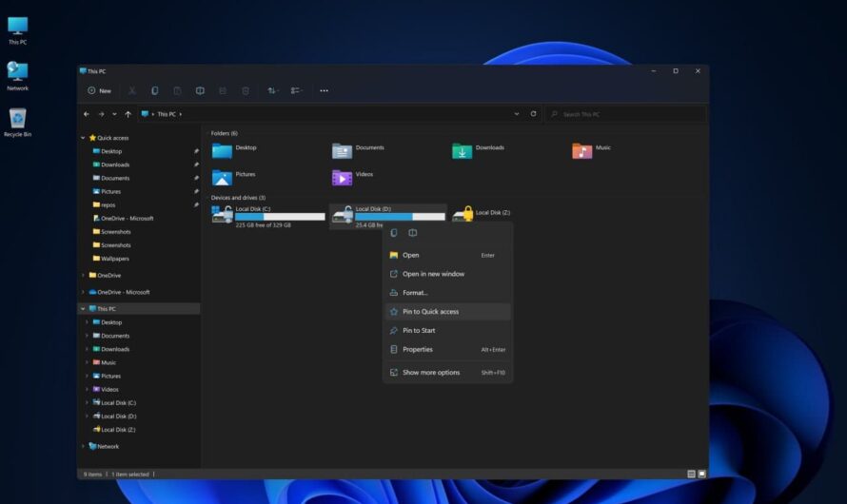Click the Folders (6) group header

(225, 133)
